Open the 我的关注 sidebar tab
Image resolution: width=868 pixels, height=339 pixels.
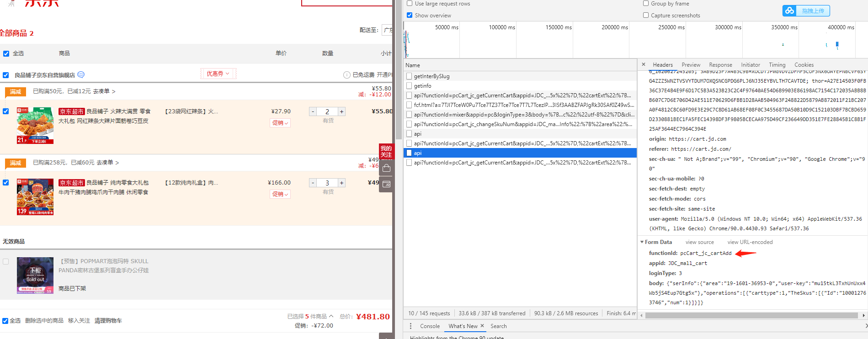point(386,151)
